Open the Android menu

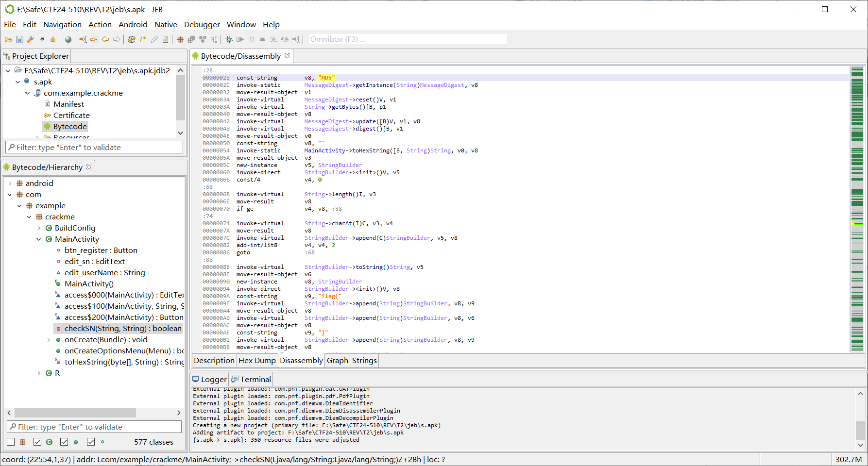[133, 25]
